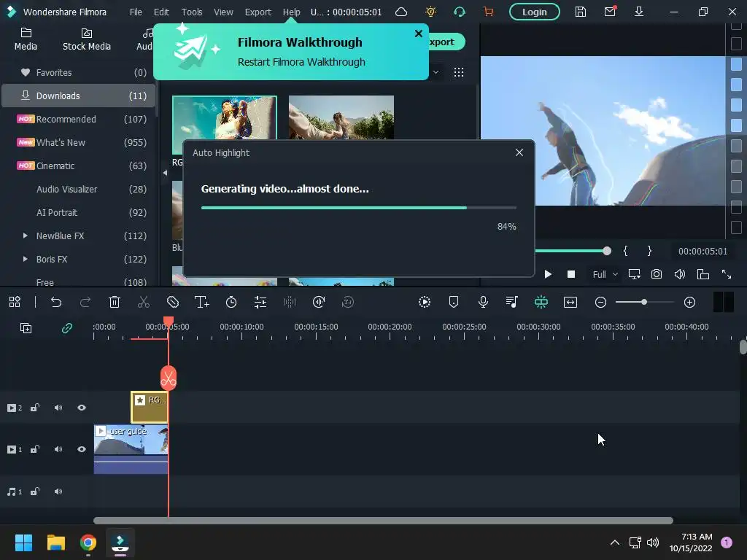This screenshot has width=747, height=560.
Task: Open the Full preview quality dropdown
Action: click(x=605, y=274)
